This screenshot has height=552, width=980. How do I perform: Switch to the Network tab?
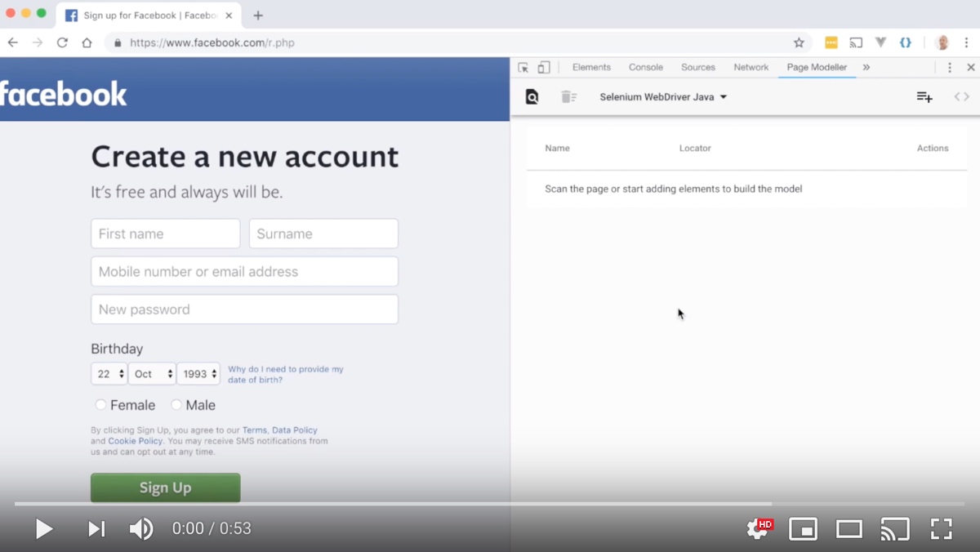751,68
